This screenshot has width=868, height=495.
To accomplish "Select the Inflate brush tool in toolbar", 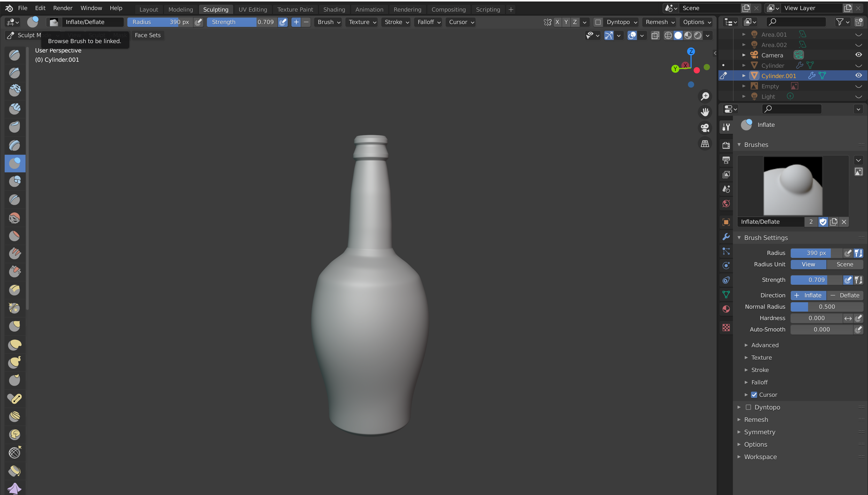I will pyautogui.click(x=15, y=164).
